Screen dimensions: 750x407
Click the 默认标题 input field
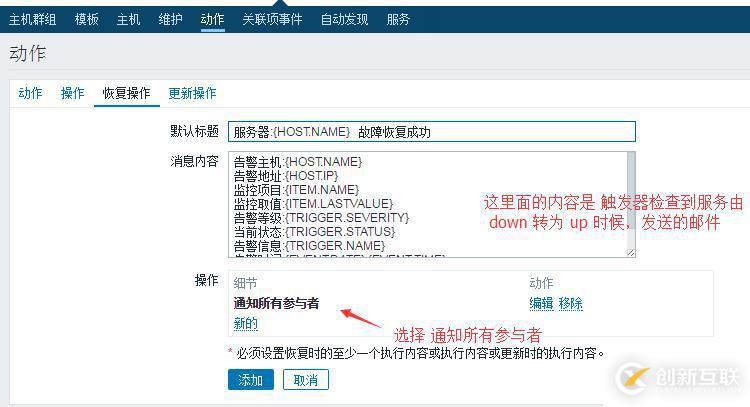432,132
